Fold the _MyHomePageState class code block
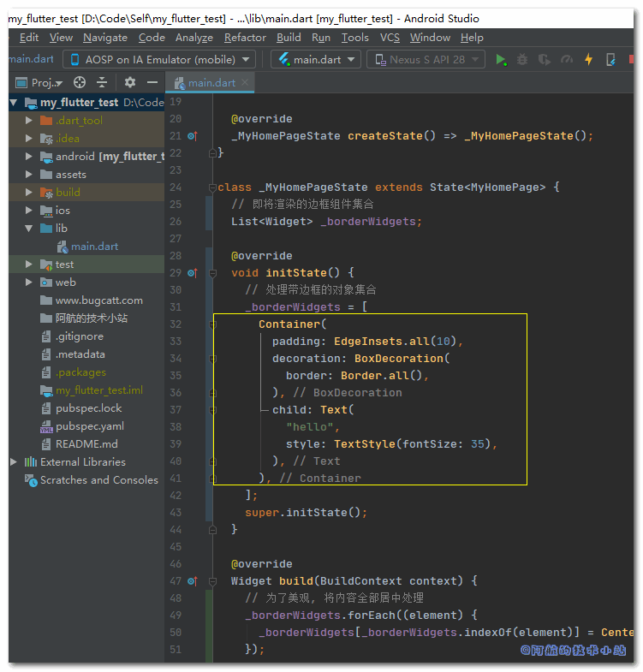Viewport: 643px width, 672px height. click(x=211, y=187)
